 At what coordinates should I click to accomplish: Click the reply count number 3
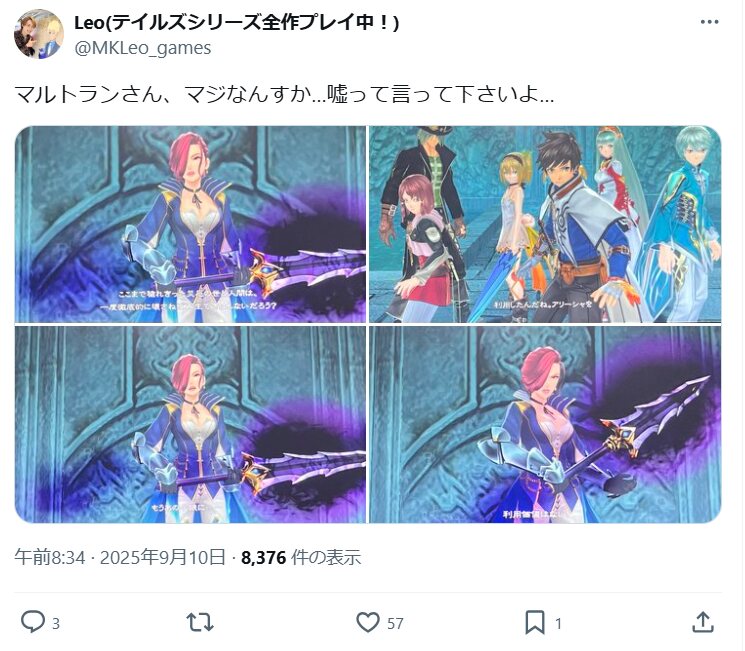coord(56,623)
